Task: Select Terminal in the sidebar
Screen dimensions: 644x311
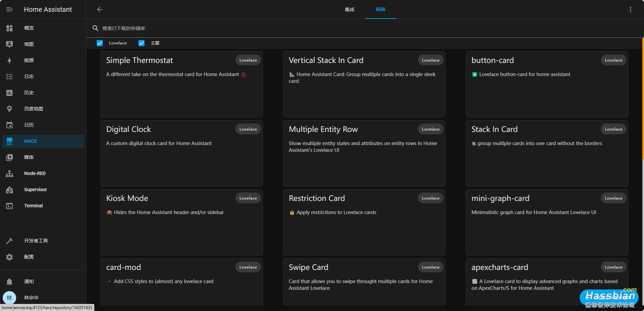Action: [43, 206]
